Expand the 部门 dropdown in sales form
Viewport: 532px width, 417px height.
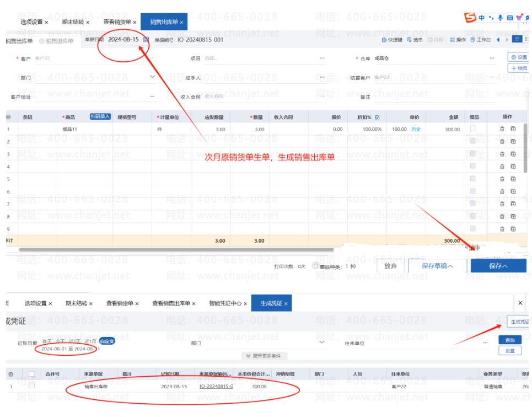point(152,77)
